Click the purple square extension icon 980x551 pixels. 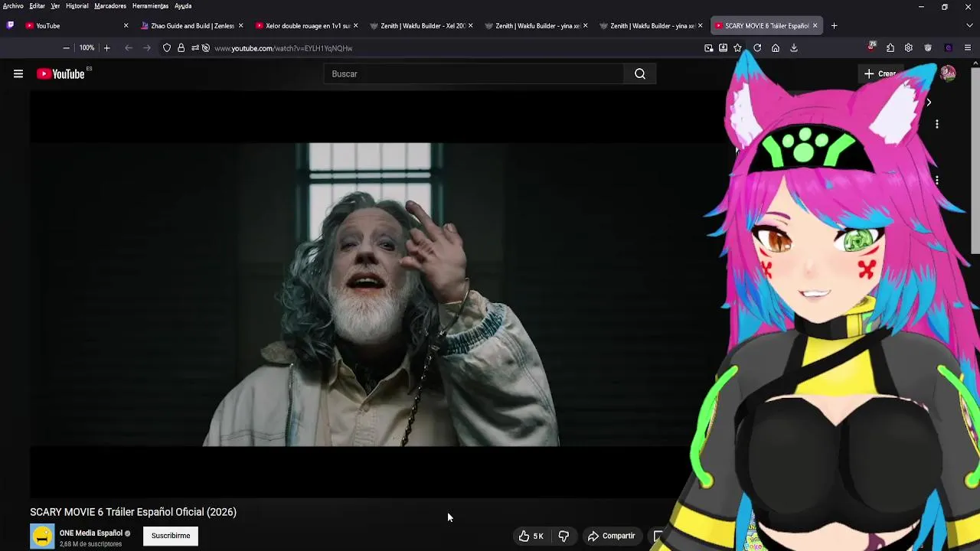(x=949, y=48)
